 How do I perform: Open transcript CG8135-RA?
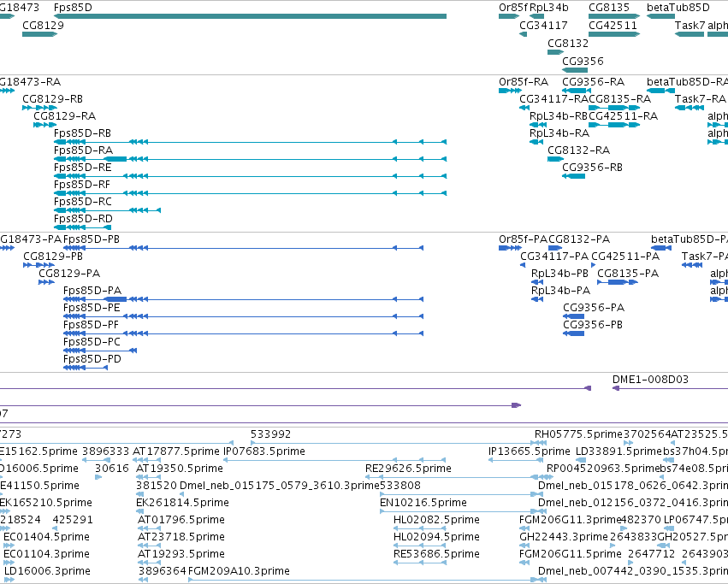tap(620, 99)
